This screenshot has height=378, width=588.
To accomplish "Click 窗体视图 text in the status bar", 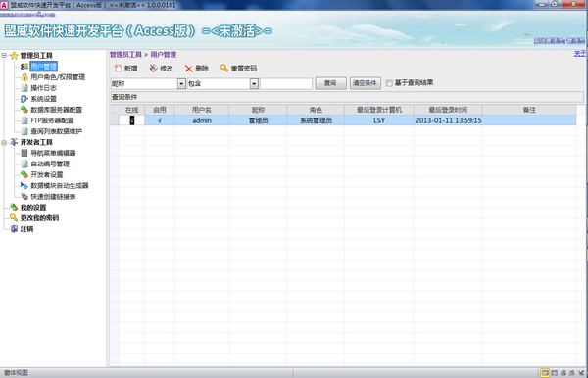I will [x=16, y=373].
